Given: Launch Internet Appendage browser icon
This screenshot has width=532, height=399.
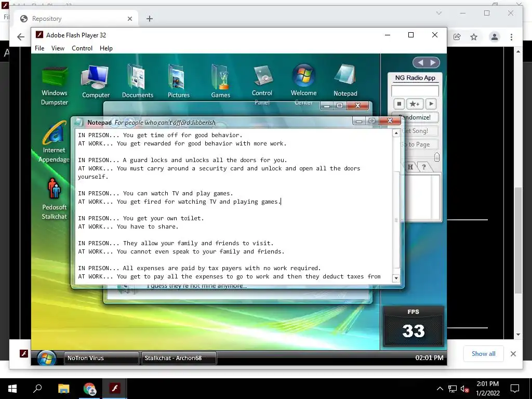Looking at the screenshot, I should point(54,142).
